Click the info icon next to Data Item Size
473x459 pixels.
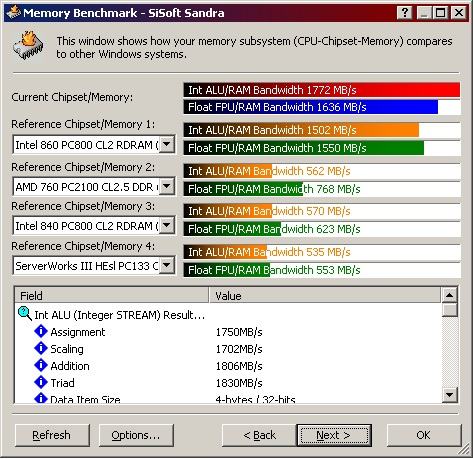[41, 398]
